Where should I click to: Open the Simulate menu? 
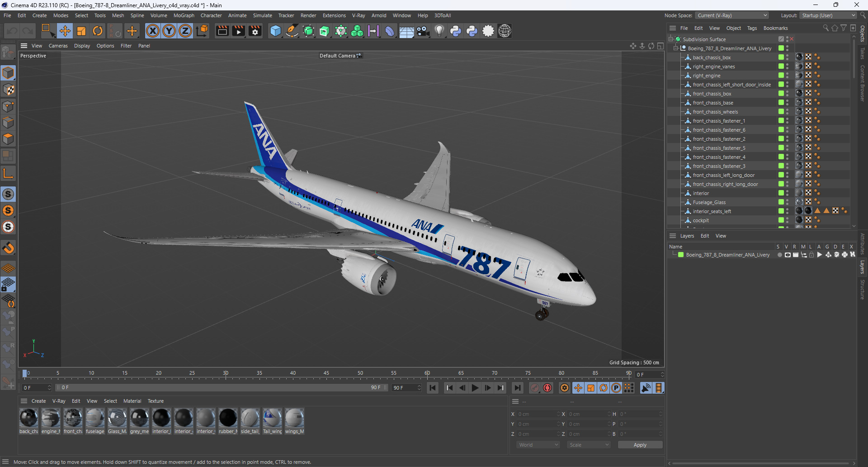(262, 15)
